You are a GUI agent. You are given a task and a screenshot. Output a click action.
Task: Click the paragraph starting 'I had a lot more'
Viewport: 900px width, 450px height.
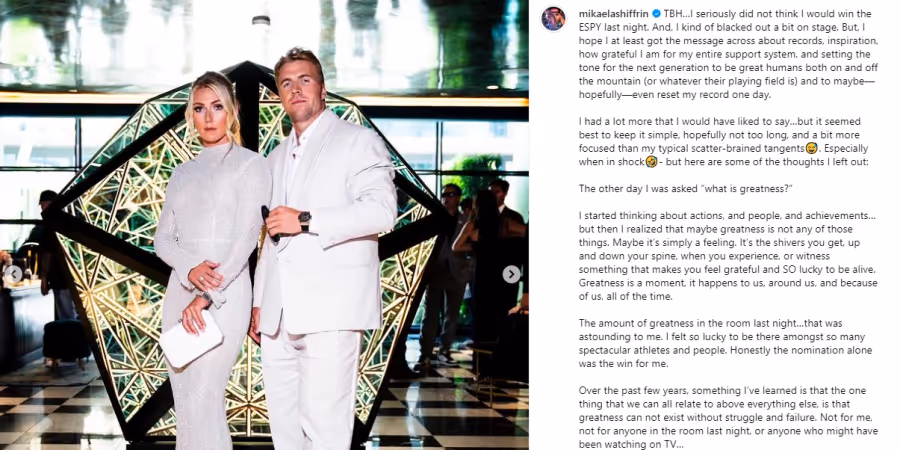pos(723,142)
